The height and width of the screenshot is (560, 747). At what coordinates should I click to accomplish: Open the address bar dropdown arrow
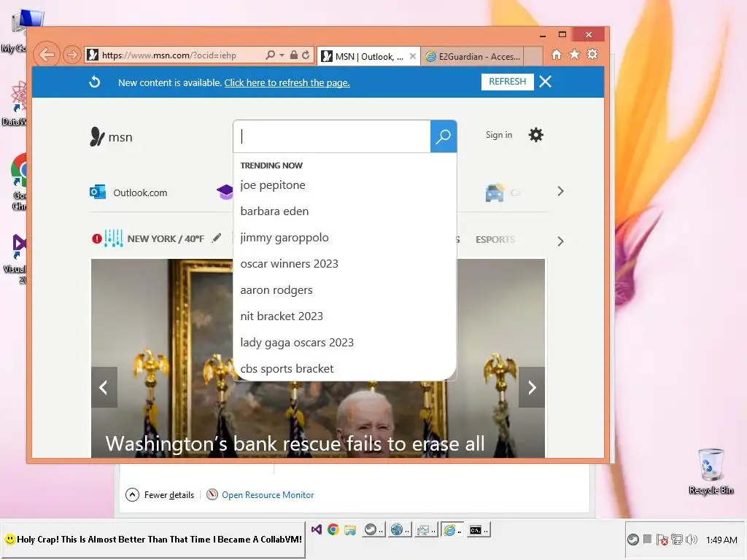282,55
